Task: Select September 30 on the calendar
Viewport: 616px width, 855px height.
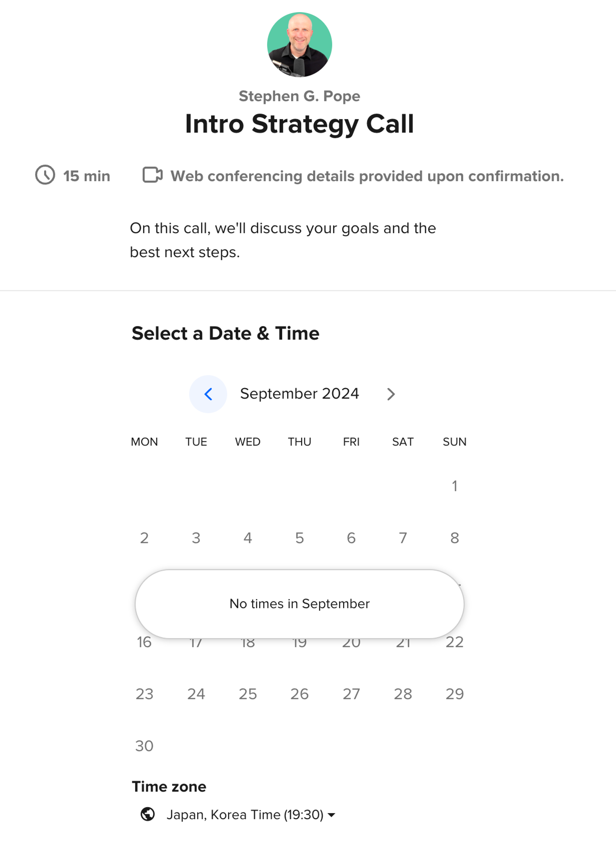Action: point(144,746)
